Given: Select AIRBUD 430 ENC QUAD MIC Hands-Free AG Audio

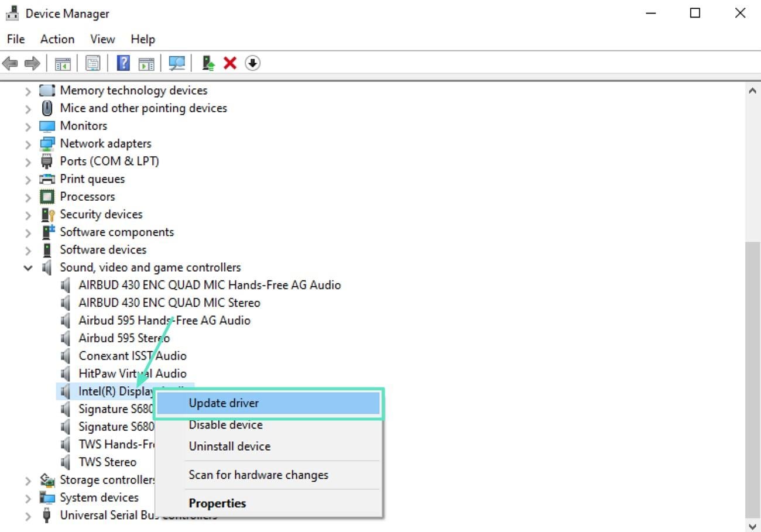Looking at the screenshot, I should (210, 285).
